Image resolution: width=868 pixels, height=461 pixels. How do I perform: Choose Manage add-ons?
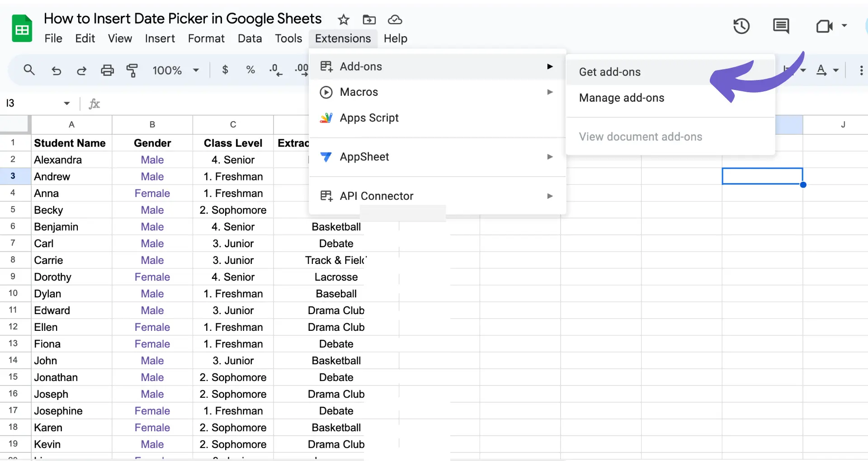point(670,98)
